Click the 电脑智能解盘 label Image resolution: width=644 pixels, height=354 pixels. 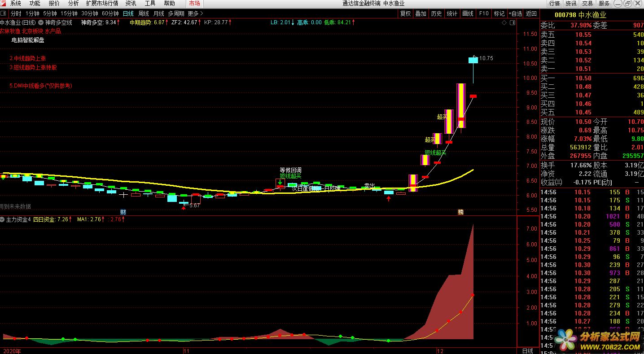click(x=28, y=40)
